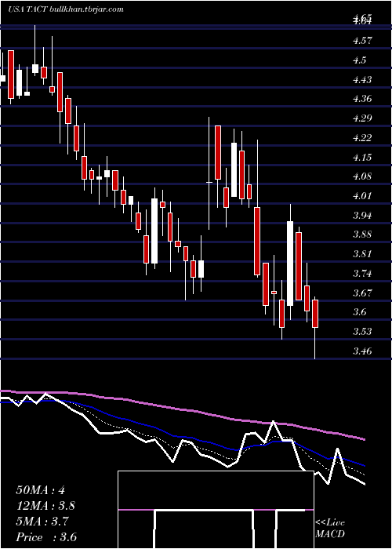The image size is (392, 549).
Task: Click the 4.08 price axis label
Action: 362,176
